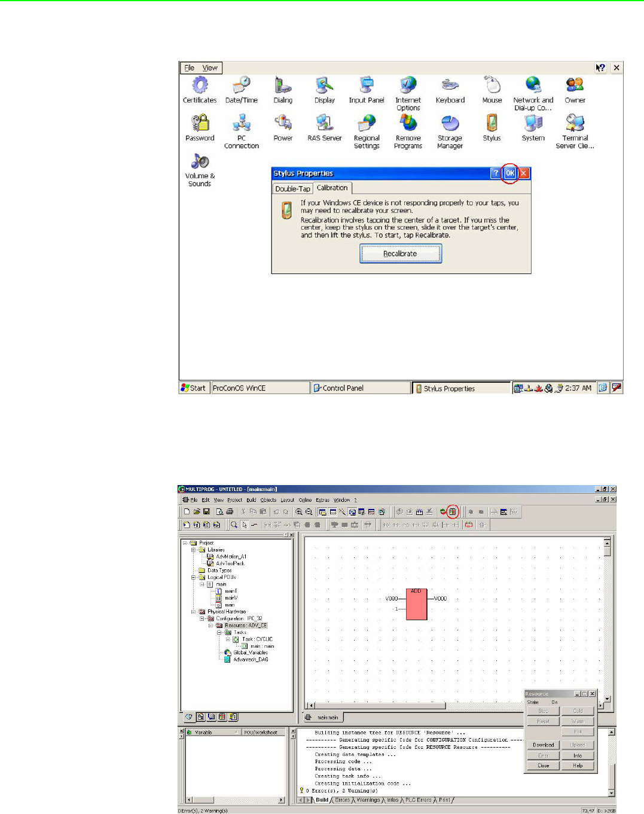
Task: Open the MULTIPROG Project menu
Action: pos(235,500)
